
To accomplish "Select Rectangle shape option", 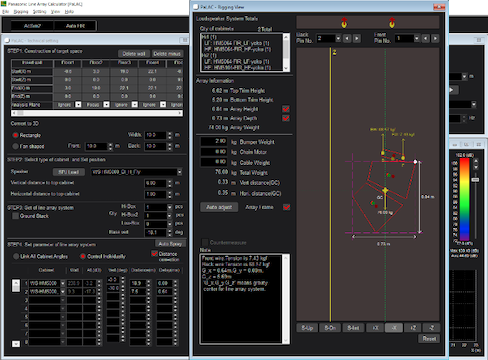I will (x=15, y=135).
